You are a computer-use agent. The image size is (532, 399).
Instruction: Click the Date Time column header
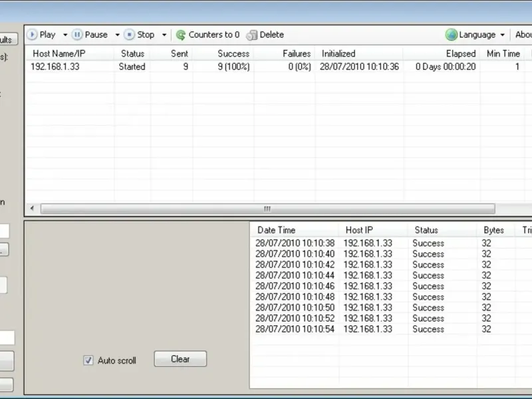click(295, 230)
